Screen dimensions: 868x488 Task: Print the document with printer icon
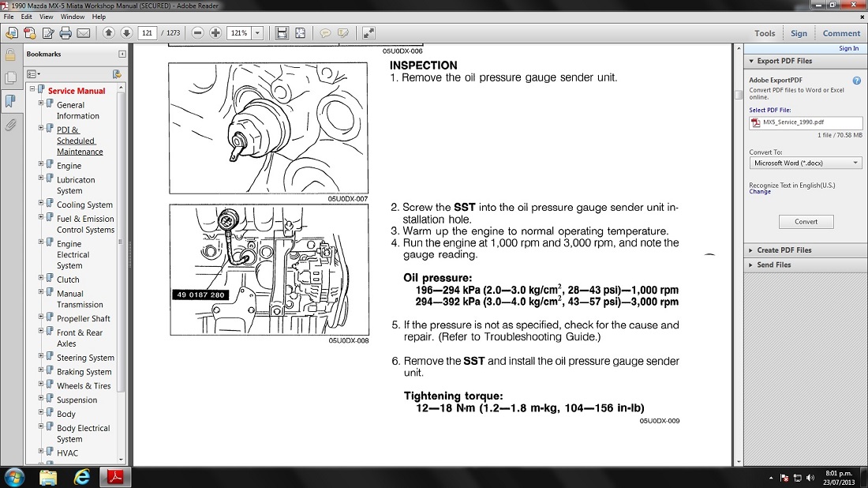[x=65, y=33]
